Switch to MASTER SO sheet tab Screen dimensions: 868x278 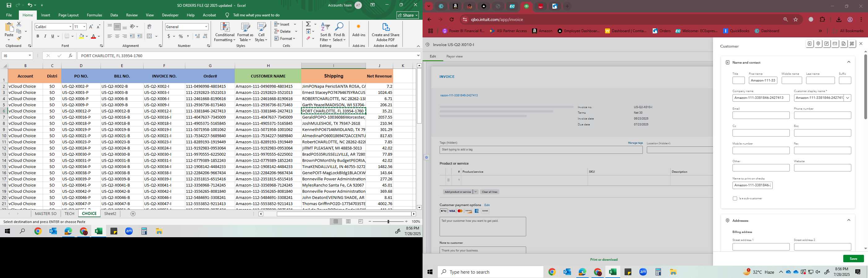coord(45,214)
